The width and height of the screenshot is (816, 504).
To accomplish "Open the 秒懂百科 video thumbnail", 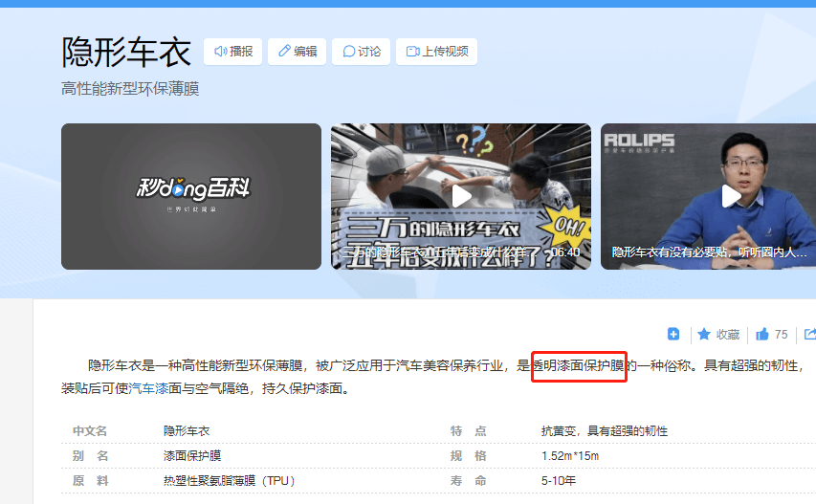I will point(191,196).
